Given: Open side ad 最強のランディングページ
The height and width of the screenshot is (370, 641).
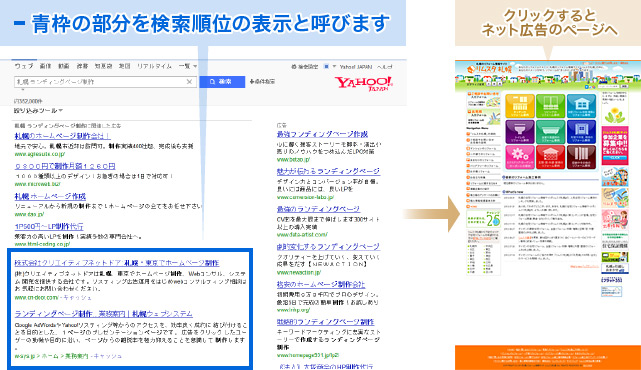Looking at the screenshot, I should (x=318, y=209).
